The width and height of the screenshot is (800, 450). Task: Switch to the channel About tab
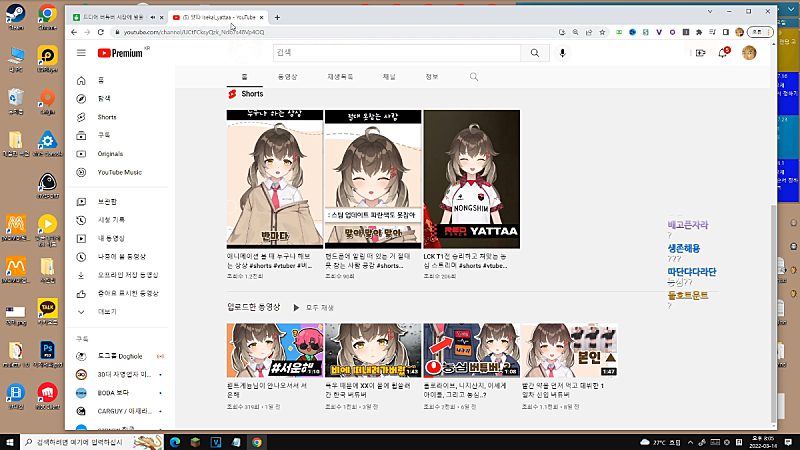[x=432, y=77]
